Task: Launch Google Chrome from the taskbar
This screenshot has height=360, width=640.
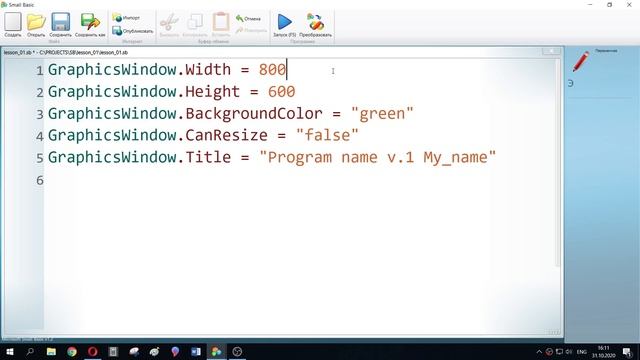Action: (x=72, y=351)
